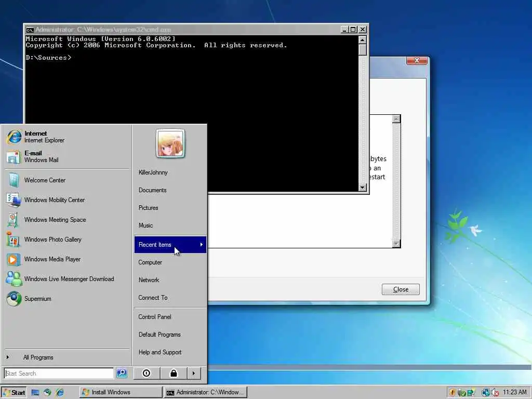Image resolution: width=532 pixels, height=399 pixels.
Task: Click the Safely Remove Hardware tray icon
Action: pos(461,393)
